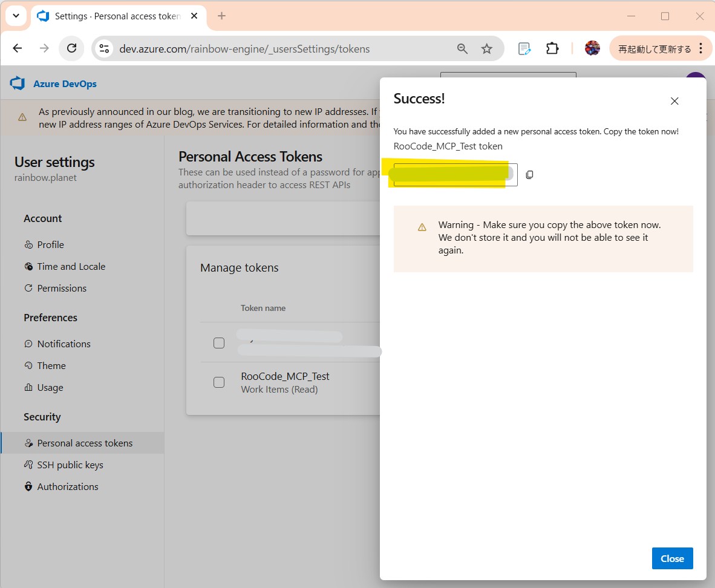
Task: Click the Work Items (Read) scope text
Action: (x=279, y=390)
